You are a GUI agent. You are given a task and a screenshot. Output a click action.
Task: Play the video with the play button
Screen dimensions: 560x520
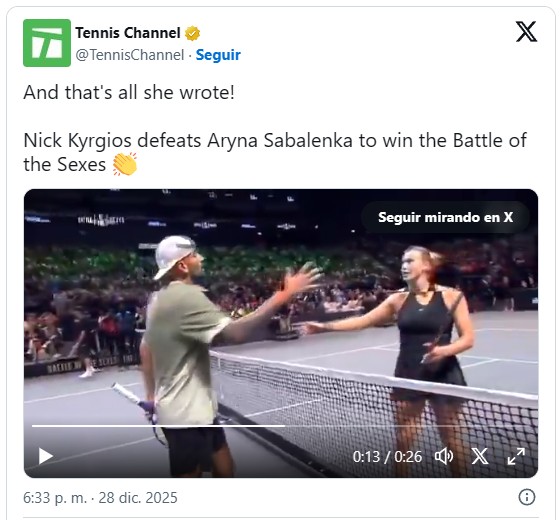tap(45, 456)
